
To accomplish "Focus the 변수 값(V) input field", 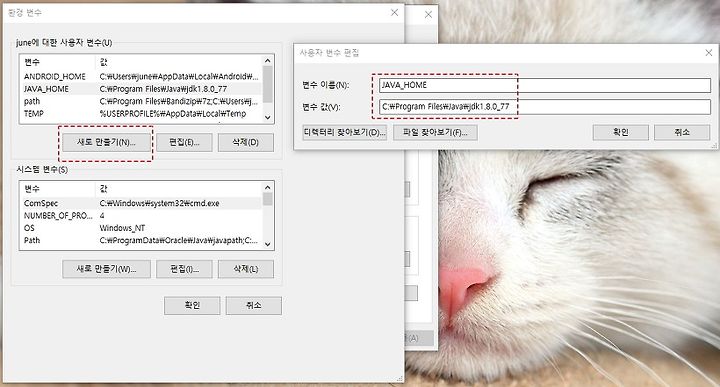I will coord(545,107).
